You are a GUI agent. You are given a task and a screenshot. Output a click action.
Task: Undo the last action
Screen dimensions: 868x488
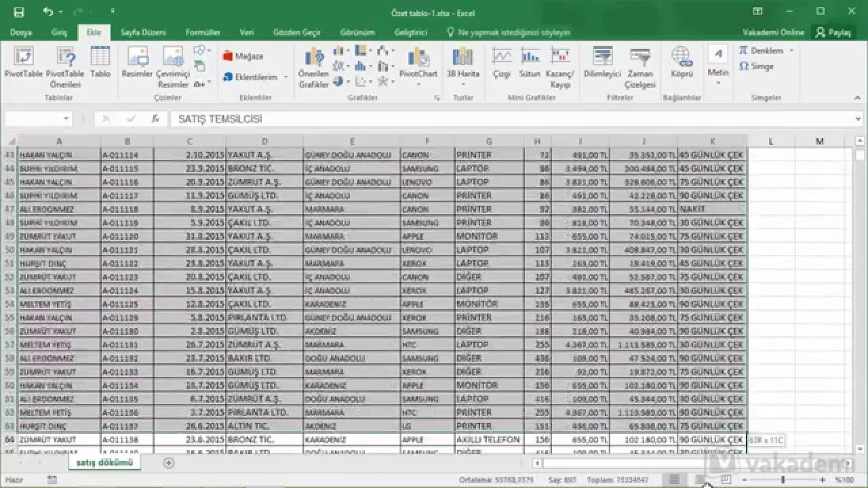point(47,12)
